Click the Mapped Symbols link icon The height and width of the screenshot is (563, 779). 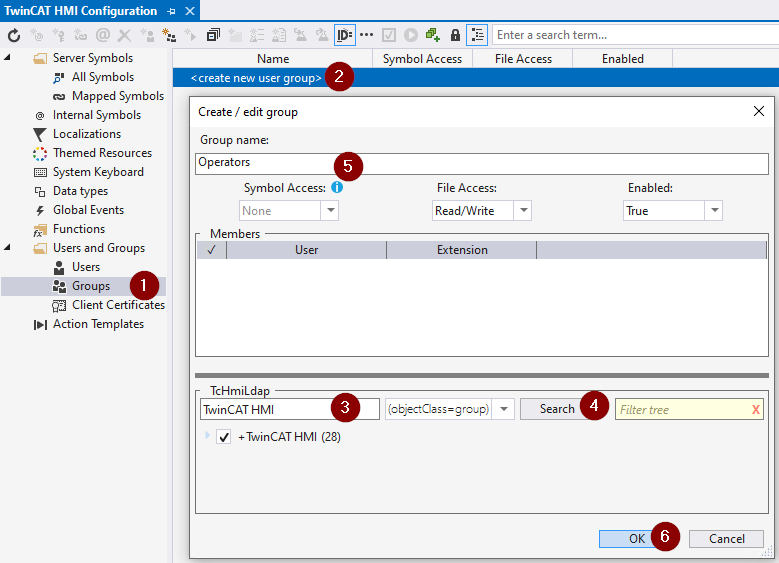pyautogui.click(x=59, y=96)
